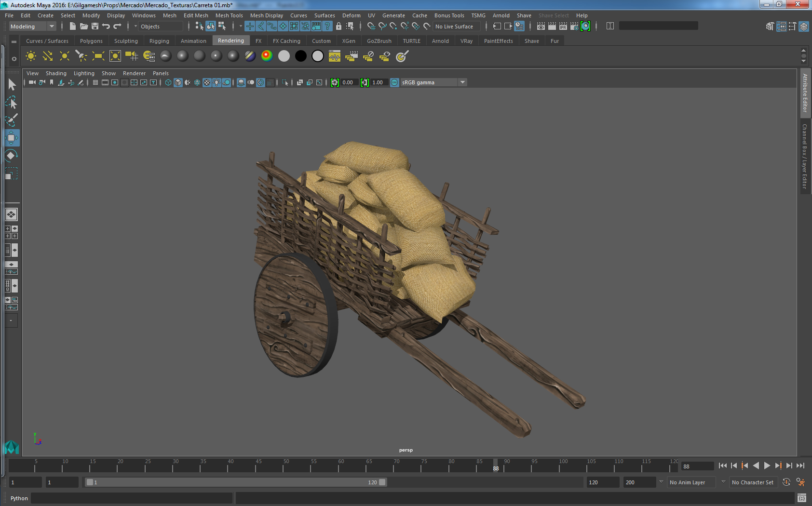Click the spot light shelf icon
812x506 pixels.
(x=81, y=56)
